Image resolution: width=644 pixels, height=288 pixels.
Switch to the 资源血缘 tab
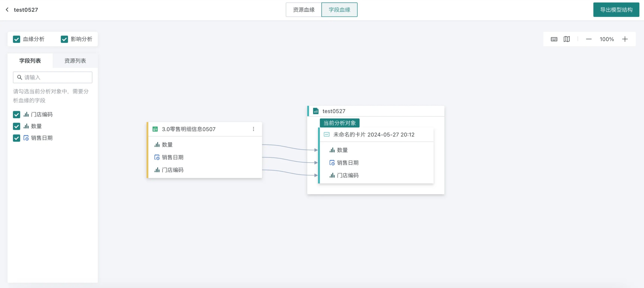[303, 10]
